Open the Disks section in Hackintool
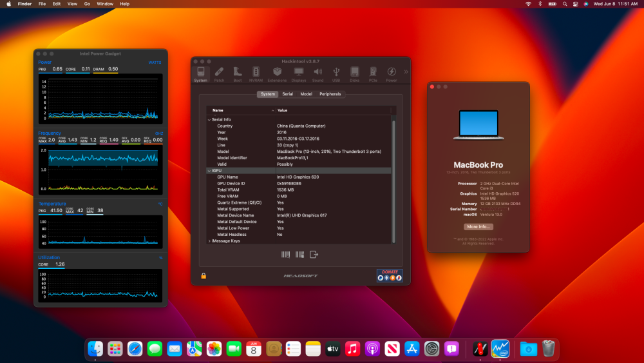This screenshot has height=363, width=644. pos(354,74)
